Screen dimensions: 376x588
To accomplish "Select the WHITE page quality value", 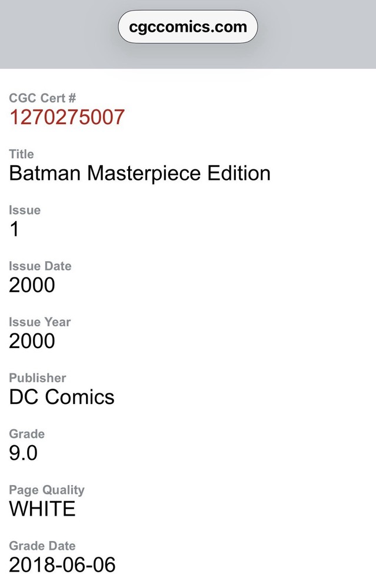I will coord(42,509).
